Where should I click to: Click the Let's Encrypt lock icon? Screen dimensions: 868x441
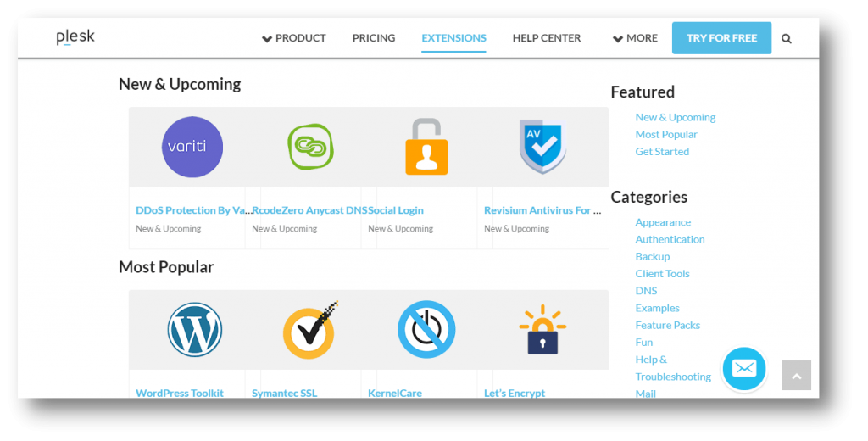tap(542, 329)
